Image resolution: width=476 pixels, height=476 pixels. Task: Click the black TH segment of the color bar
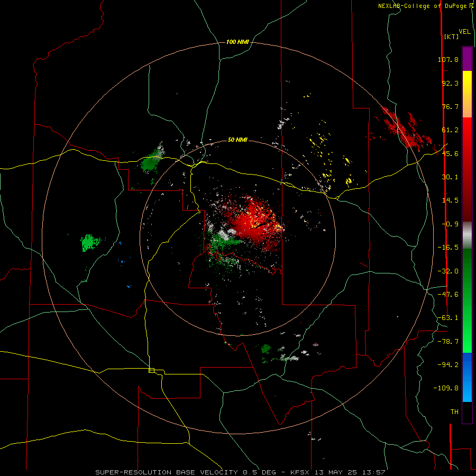click(467, 413)
